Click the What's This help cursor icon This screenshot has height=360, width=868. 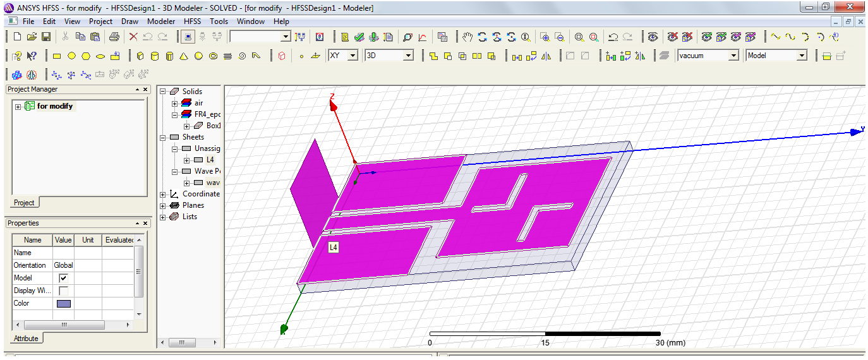(32, 56)
